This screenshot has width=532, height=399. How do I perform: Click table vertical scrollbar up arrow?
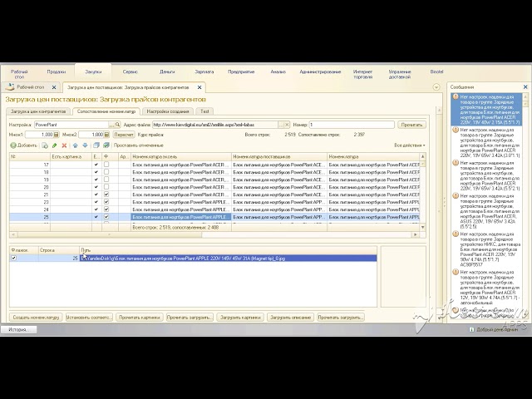423,156
